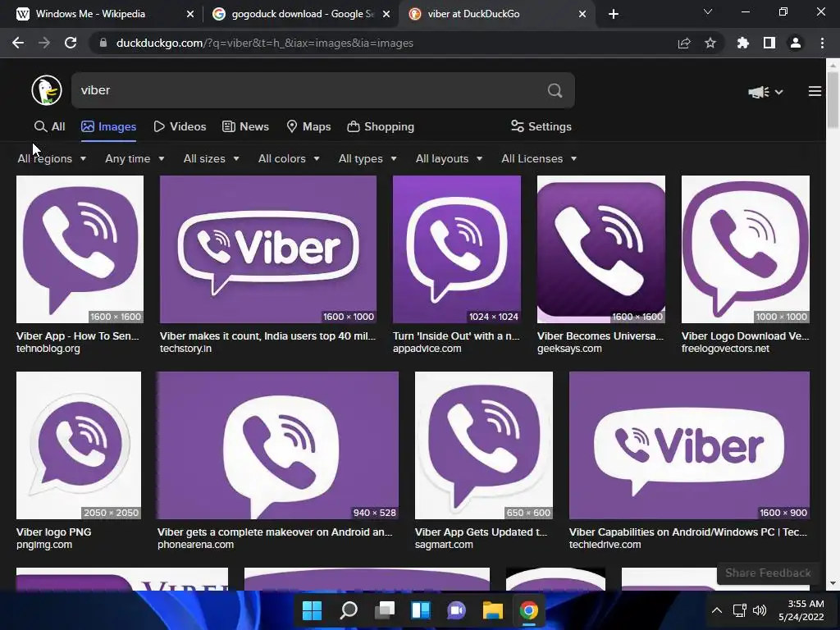
Task: Open taskbar Search
Action: (x=348, y=610)
